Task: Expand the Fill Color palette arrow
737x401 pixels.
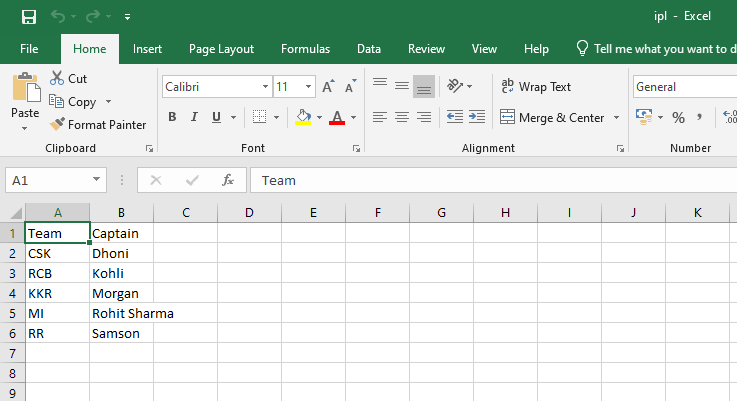Action: [x=319, y=117]
